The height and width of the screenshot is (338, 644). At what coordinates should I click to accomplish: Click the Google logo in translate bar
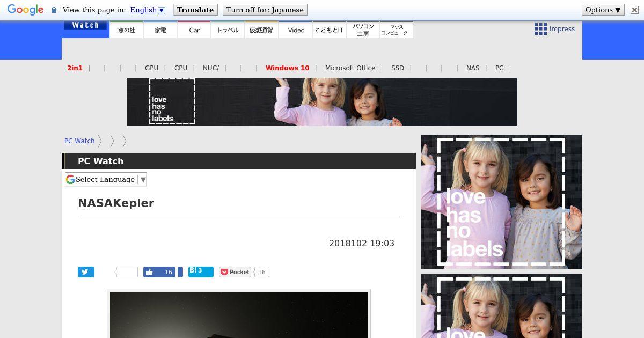pyautogui.click(x=25, y=10)
